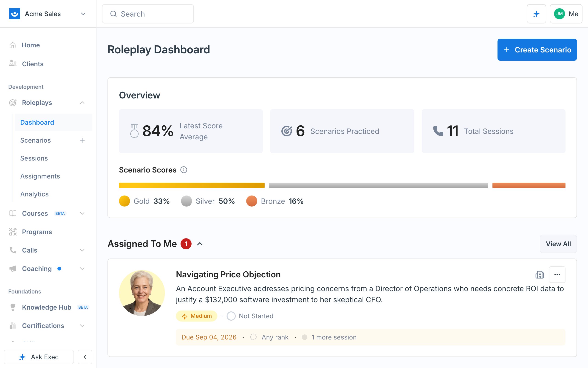Screen dimensions: 588x368
Task: Open the Scenario Scores info icon
Action: (x=184, y=170)
